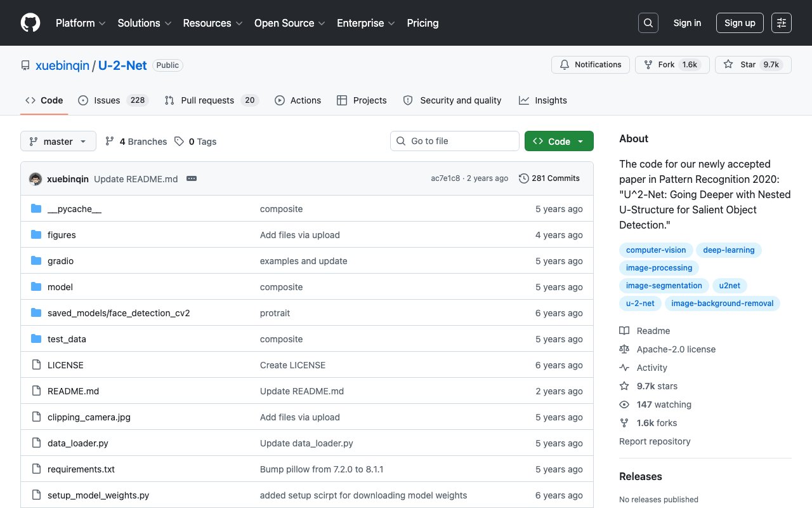
Task: Click the Pricing link
Action: pyautogui.click(x=422, y=23)
